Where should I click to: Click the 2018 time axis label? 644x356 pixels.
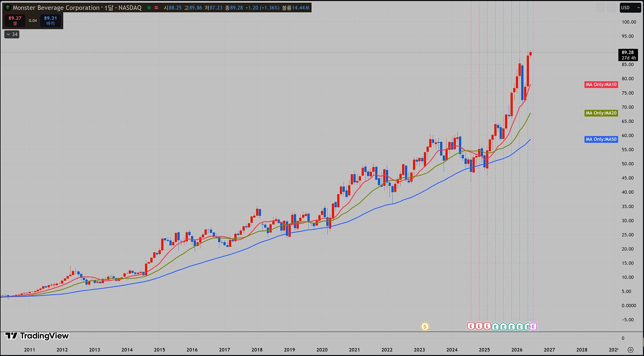(257, 350)
